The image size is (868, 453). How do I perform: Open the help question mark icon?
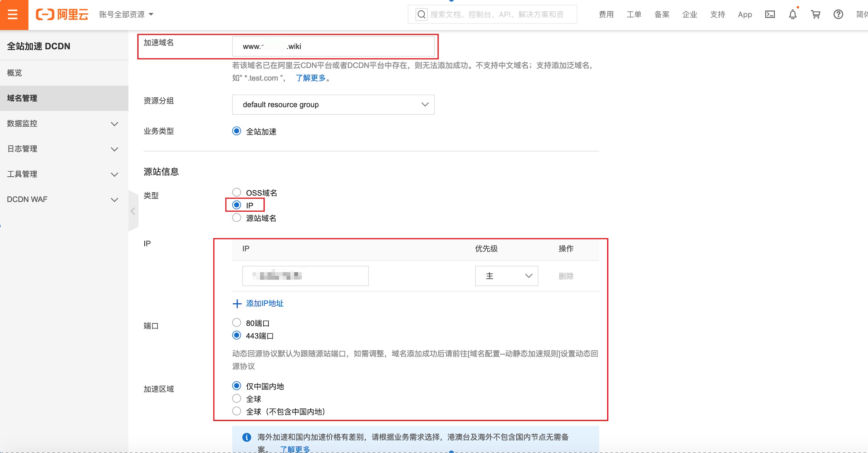838,15
